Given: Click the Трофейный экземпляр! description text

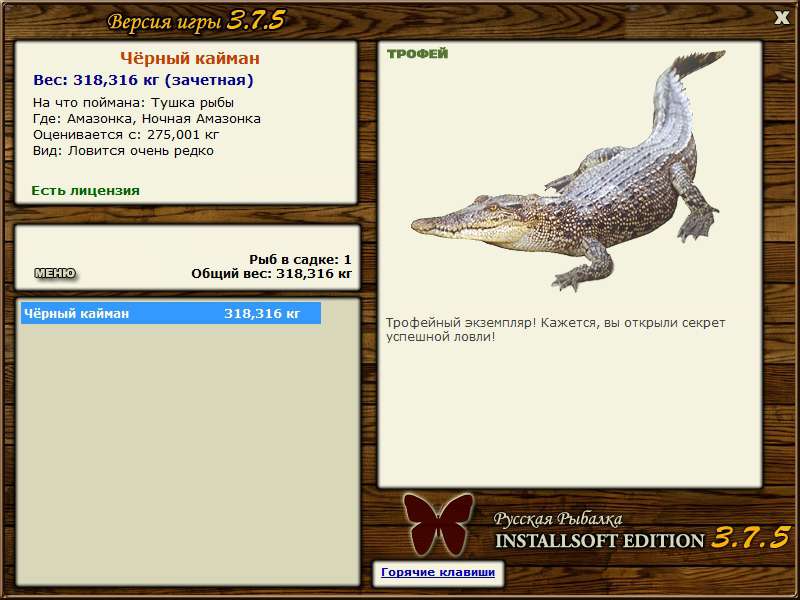Looking at the screenshot, I should 556,330.
